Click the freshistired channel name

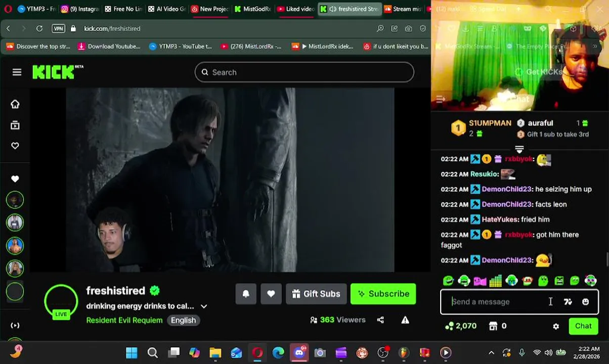(x=116, y=291)
